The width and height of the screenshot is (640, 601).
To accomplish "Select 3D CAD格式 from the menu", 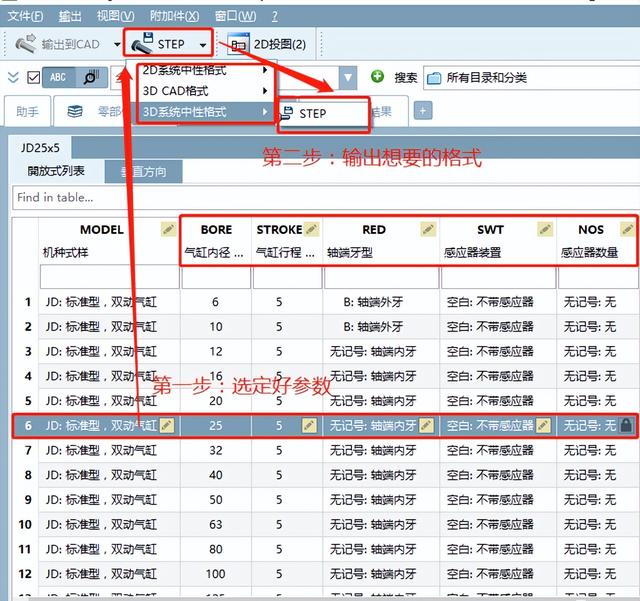I will pos(184,91).
